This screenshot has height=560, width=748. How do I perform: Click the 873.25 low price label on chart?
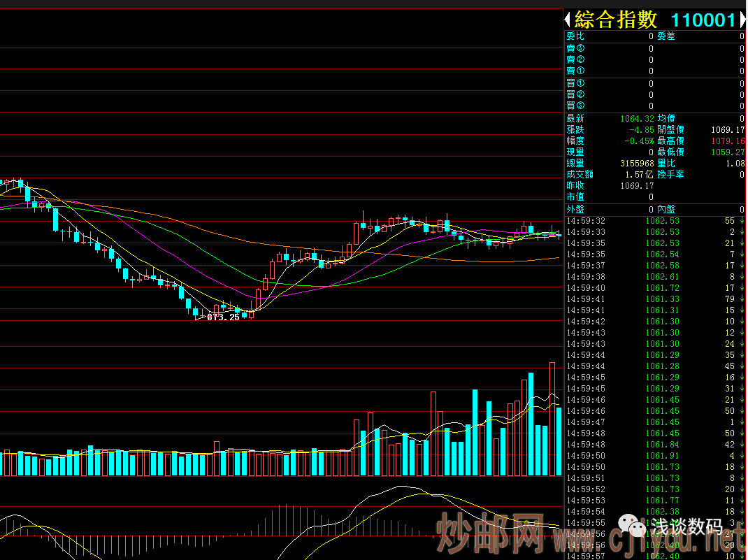tap(223, 317)
